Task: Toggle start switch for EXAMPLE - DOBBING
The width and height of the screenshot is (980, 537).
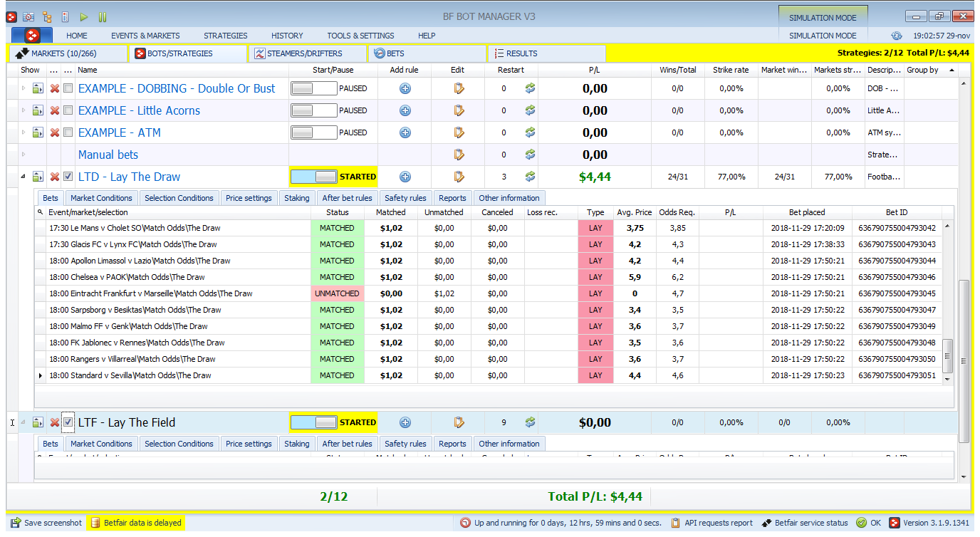Action: tap(313, 88)
